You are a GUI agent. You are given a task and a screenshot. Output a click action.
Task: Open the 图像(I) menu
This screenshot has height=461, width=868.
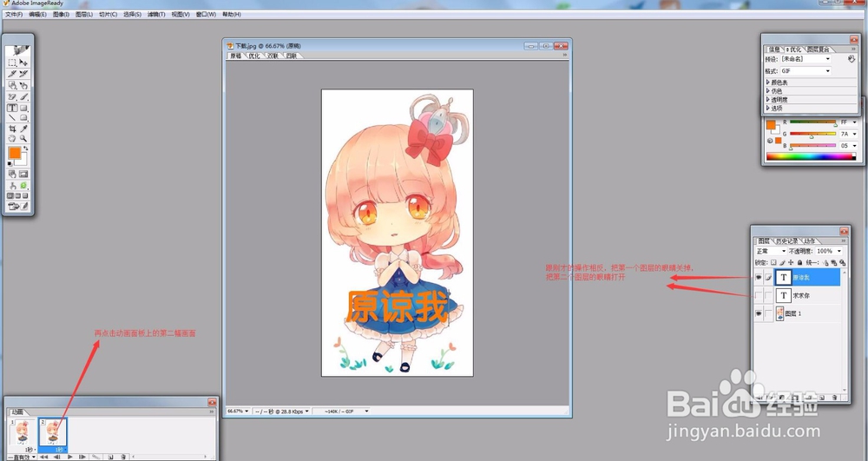[x=61, y=15]
